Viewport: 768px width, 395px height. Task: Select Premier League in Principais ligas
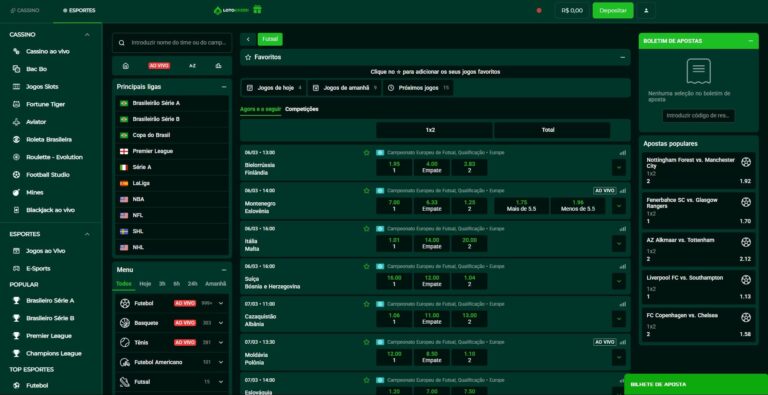[x=172, y=151]
